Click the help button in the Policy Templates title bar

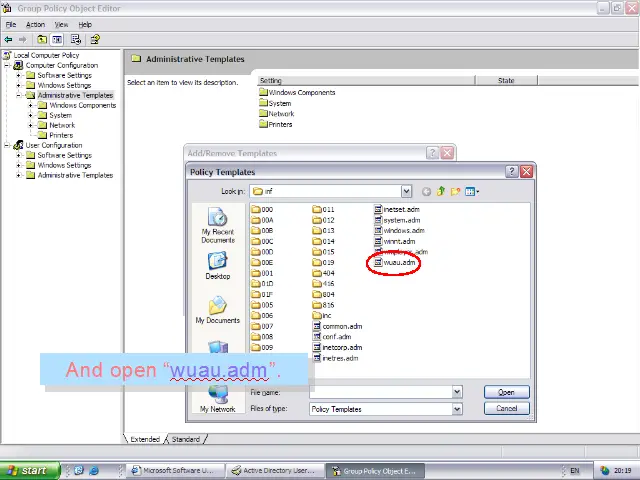pos(512,171)
